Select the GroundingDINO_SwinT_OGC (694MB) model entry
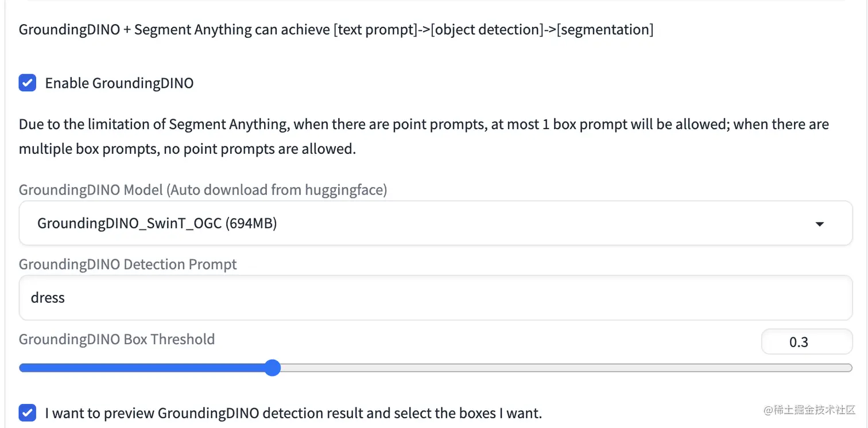 point(157,223)
